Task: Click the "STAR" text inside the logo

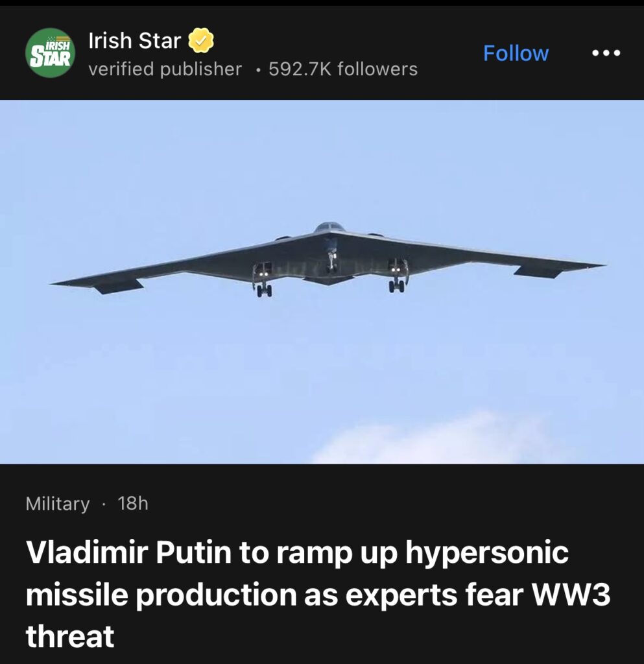Action: pos(51,58)
